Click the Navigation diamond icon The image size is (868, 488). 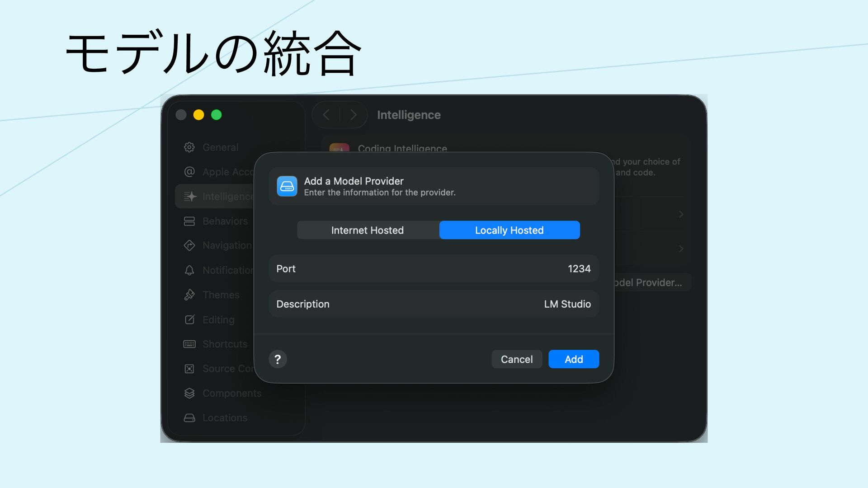tap(189, 245)
